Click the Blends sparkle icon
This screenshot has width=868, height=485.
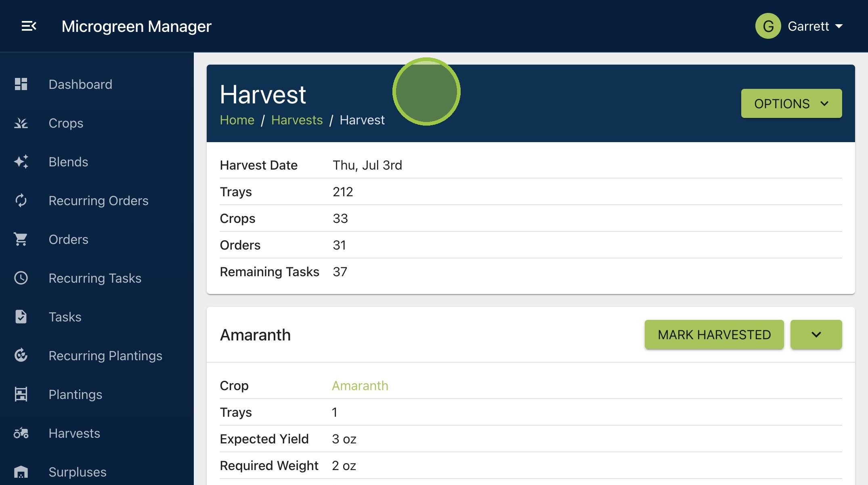[x=21, y=162]
